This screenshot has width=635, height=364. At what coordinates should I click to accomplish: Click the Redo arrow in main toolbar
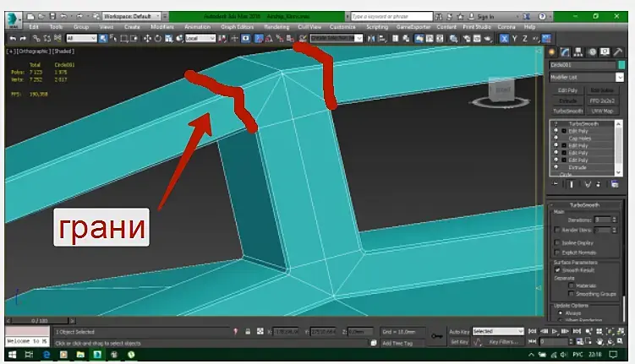click(x=23, y=38)
